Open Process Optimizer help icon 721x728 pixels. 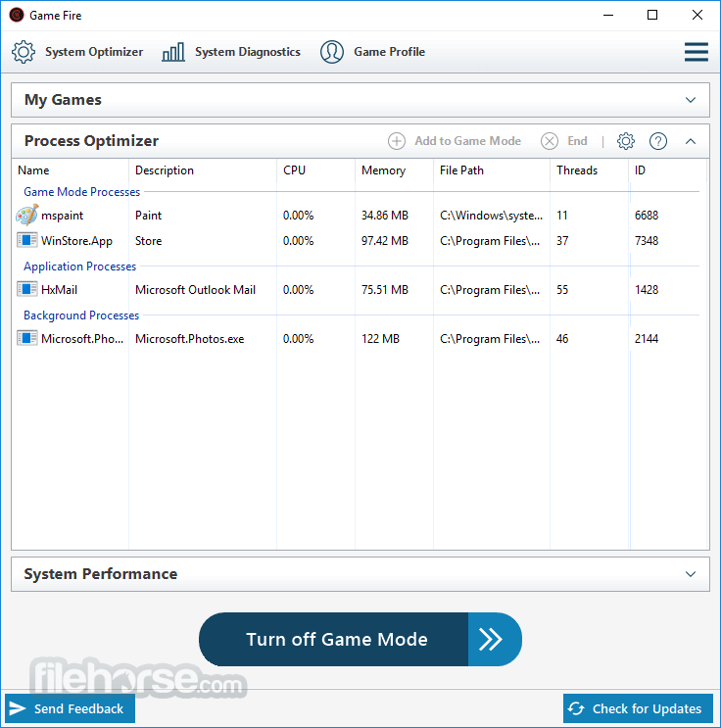pos(658,141)
